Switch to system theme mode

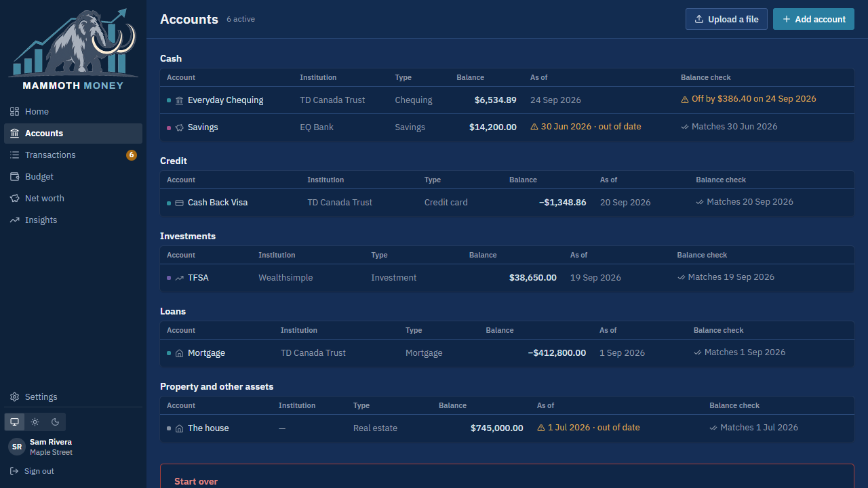14,422
